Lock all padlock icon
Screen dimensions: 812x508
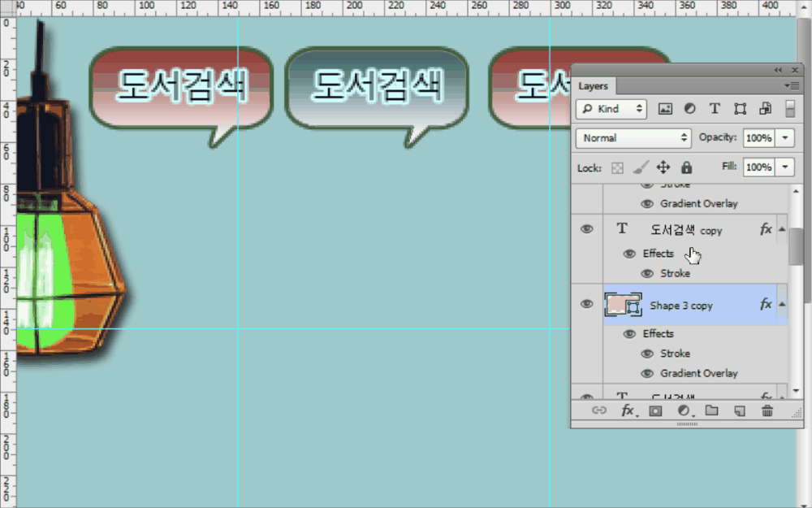tap(687, 167)
